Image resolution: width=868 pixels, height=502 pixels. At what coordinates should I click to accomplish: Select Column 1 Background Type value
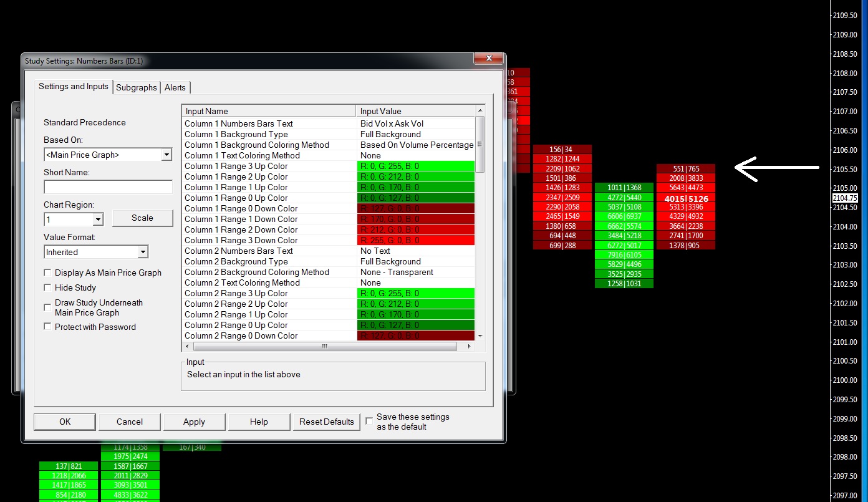(416, 134)
